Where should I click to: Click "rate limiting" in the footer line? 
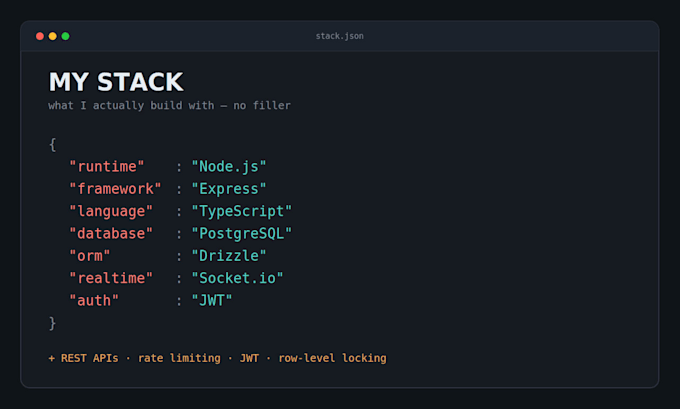(x=179, y=358)
